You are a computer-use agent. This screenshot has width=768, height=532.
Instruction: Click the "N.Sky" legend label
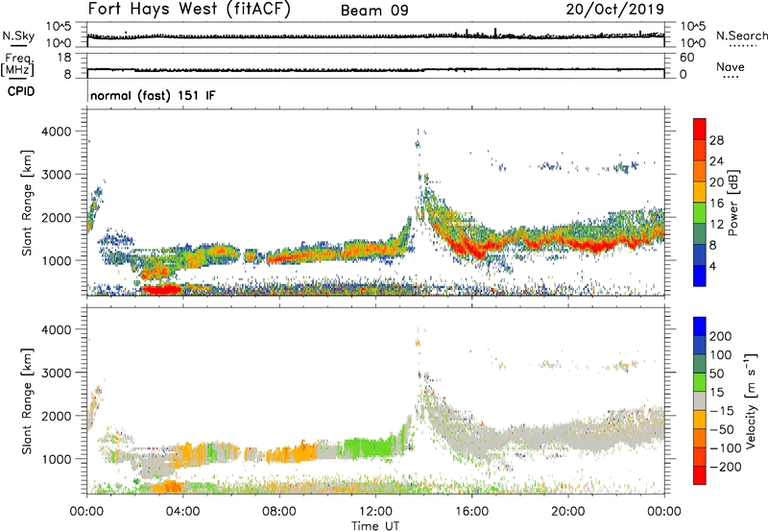click(18, 36)
